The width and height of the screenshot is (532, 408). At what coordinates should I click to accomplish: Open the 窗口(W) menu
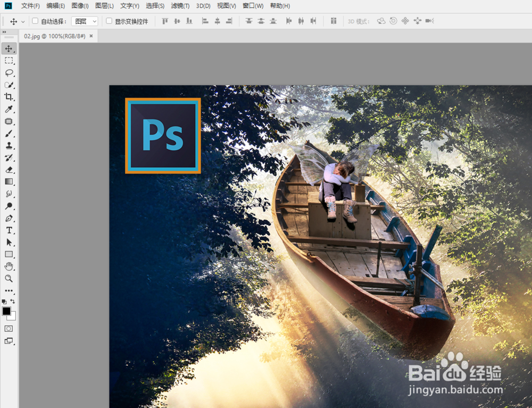click(253, 6)
